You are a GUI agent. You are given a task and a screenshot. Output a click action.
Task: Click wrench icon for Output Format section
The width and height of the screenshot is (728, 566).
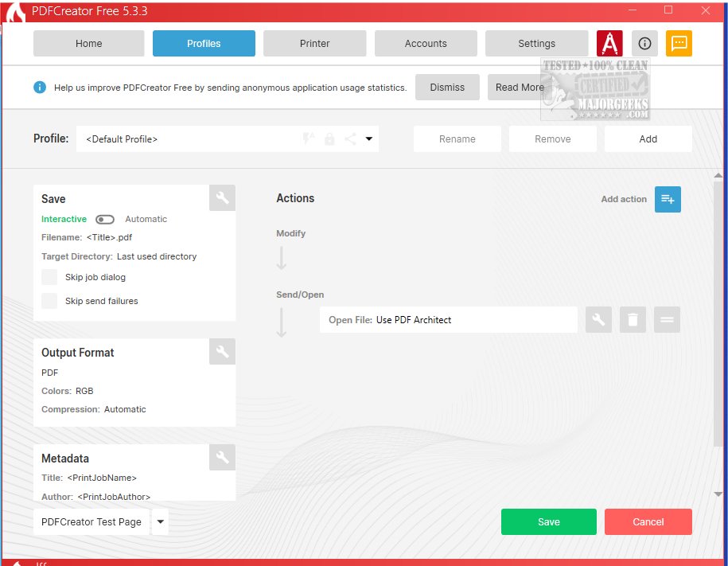tap(223, 351)
